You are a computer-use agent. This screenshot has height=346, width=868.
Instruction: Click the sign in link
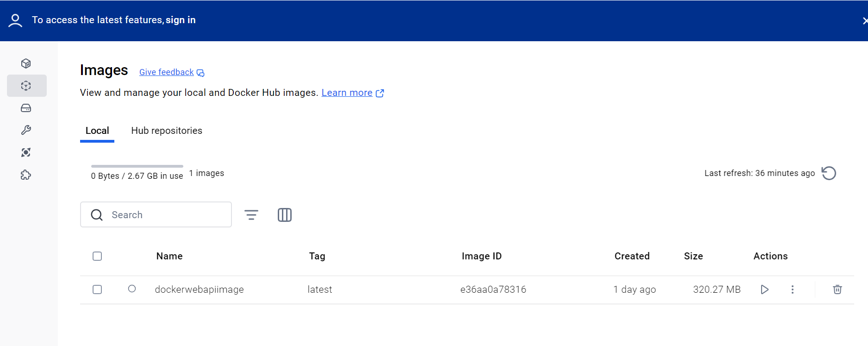pyautogui.click(x=181, y=20)
